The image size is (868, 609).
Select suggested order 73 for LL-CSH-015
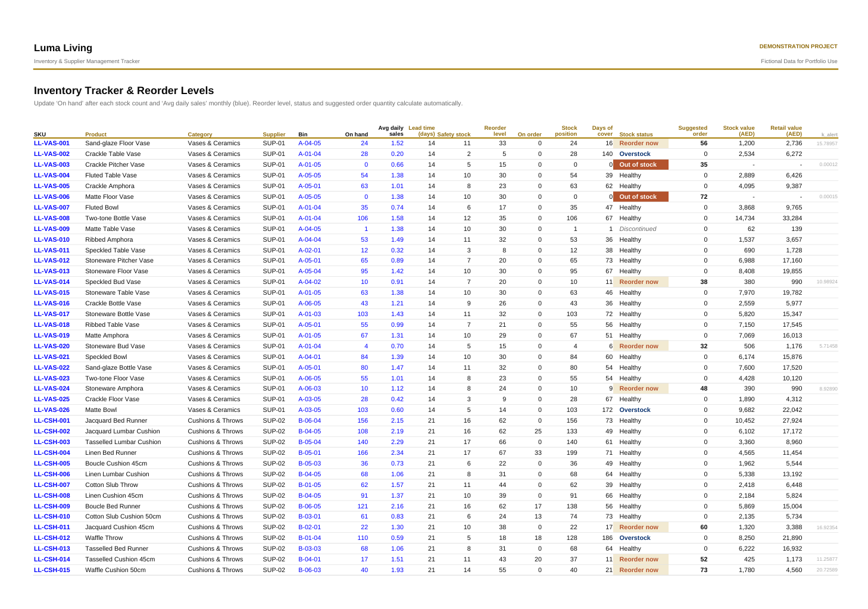point(704,570)
